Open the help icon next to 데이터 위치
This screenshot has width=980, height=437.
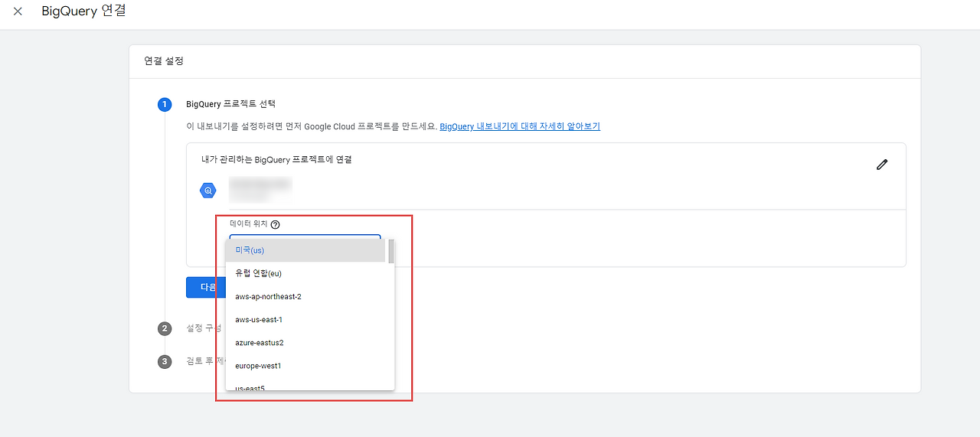tap(276, 225)
